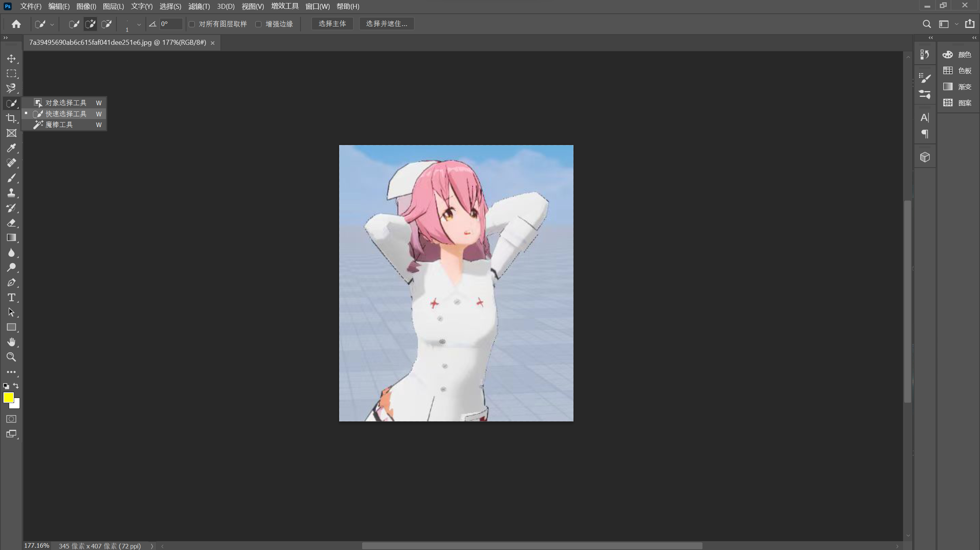The image size is (980, 550).
Task: Change screen mode icon at toolbar bottom
Action: coord(11,434)
